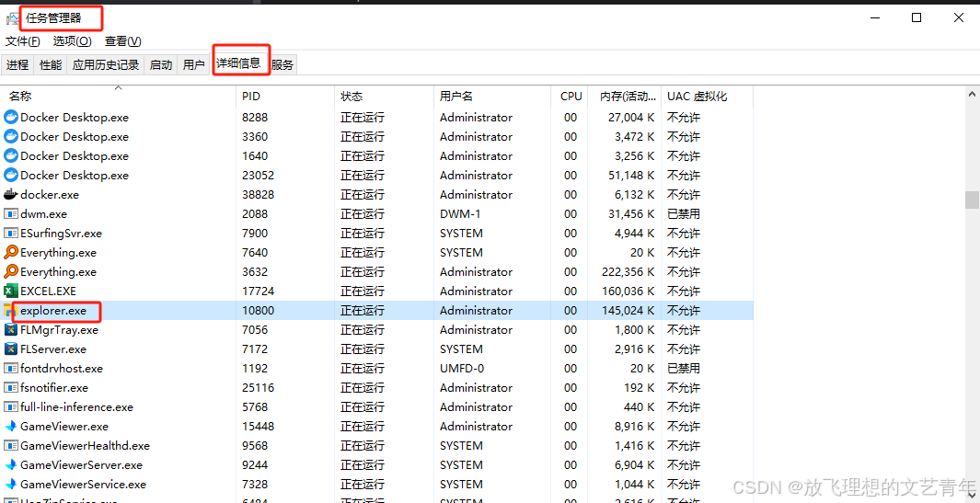Click SYSTEM in the ESurfingSvr.exe row
Image resolution: width=980 pixels, height=503 pixels.
tap(461, 233)
